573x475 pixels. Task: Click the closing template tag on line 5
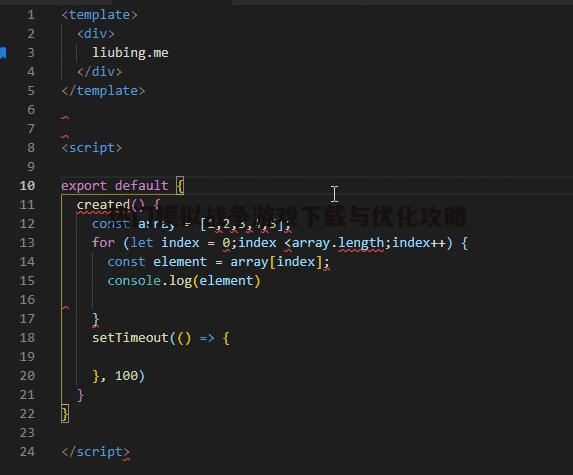click(103, 91)
